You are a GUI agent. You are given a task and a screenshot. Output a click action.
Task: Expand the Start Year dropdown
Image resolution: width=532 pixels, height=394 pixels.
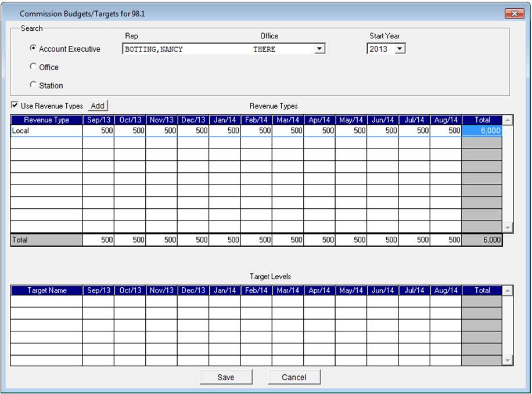coord(399,49)
